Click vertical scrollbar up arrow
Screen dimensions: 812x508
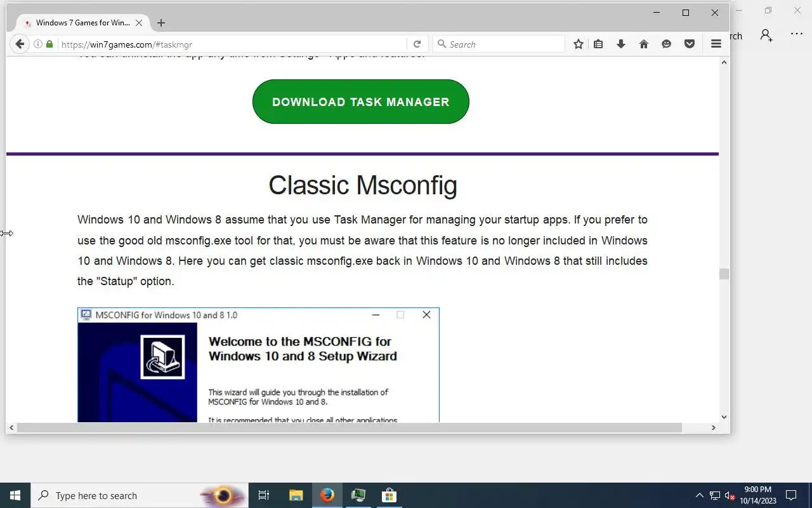click(724, 62)
